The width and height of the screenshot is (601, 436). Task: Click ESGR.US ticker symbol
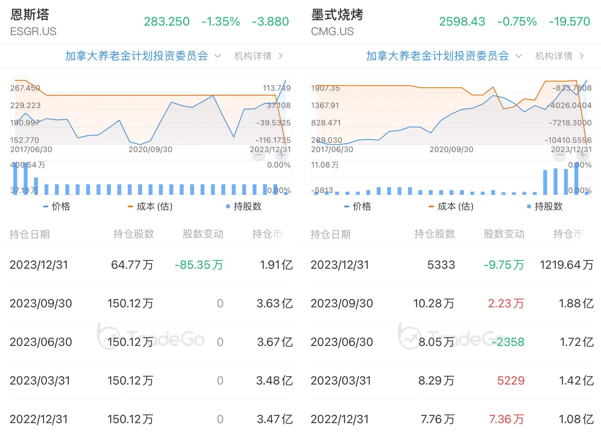33,31
